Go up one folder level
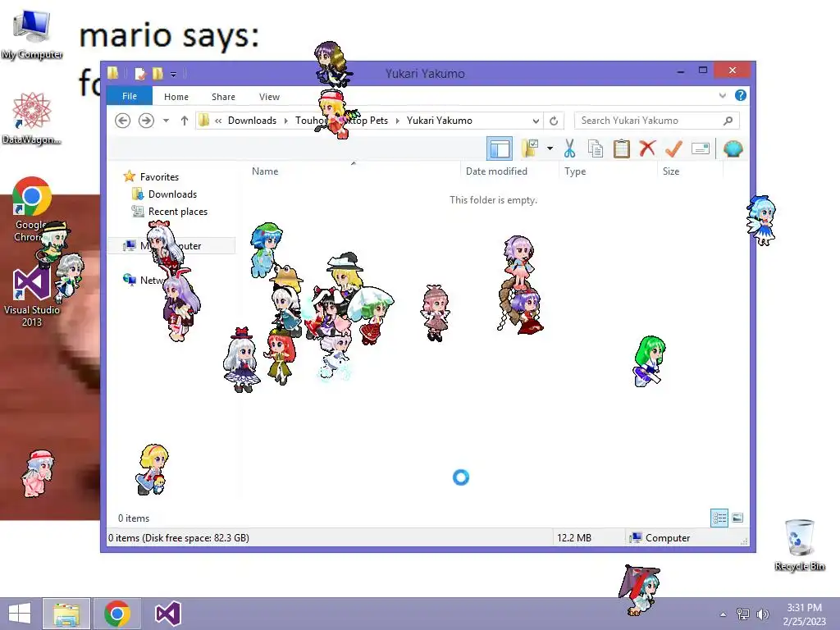This screenshot has width=840, height=630. pyautogui.click(x=185, y=121)
